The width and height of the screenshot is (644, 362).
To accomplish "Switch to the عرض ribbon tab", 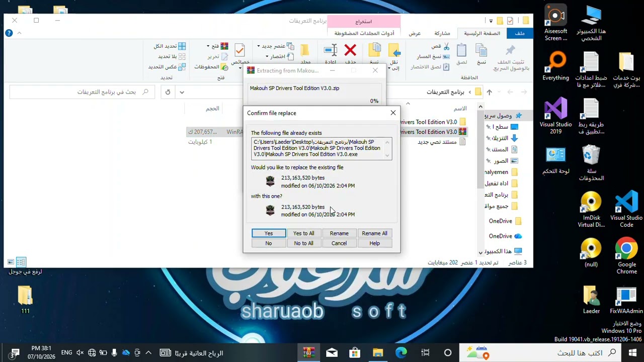I will (415, 33).
